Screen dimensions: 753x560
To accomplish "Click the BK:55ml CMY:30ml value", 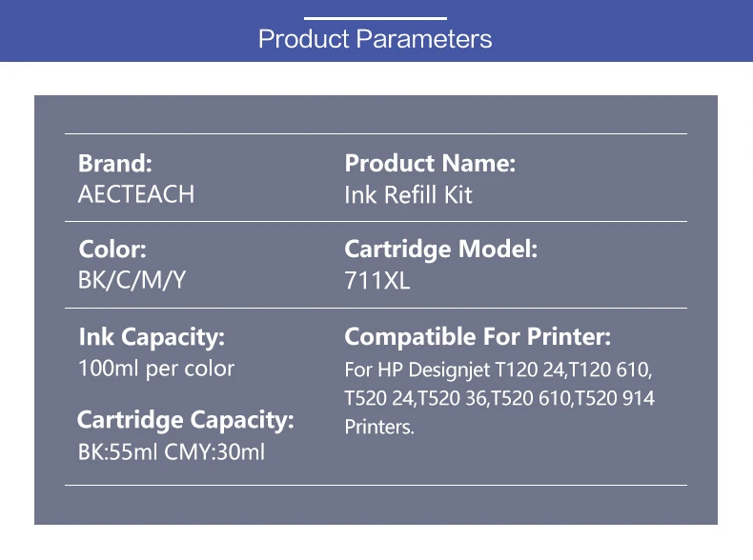I will click(x=172, y=452).
